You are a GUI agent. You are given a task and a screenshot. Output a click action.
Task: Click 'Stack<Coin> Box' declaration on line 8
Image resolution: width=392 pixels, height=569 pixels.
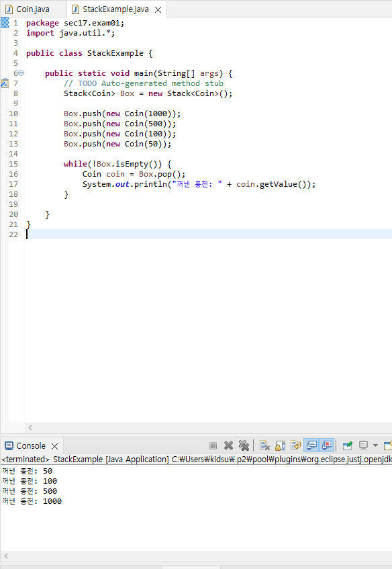click(x=99, y=93)
